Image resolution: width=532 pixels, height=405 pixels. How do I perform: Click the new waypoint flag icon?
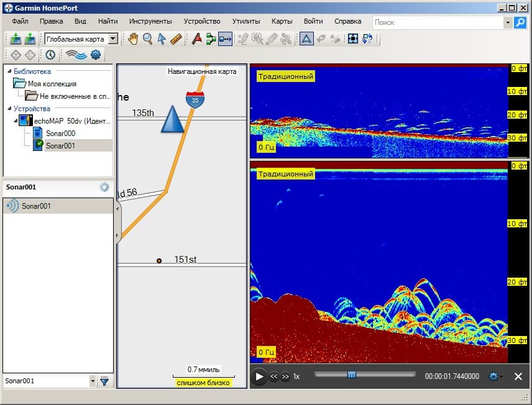tap(197, 39)
